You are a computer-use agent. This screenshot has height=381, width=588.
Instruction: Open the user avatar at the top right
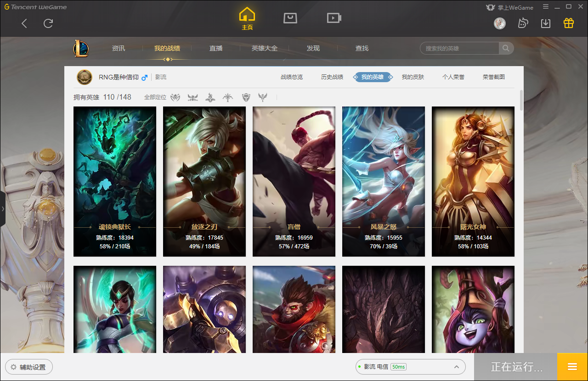tap(500, 23)
